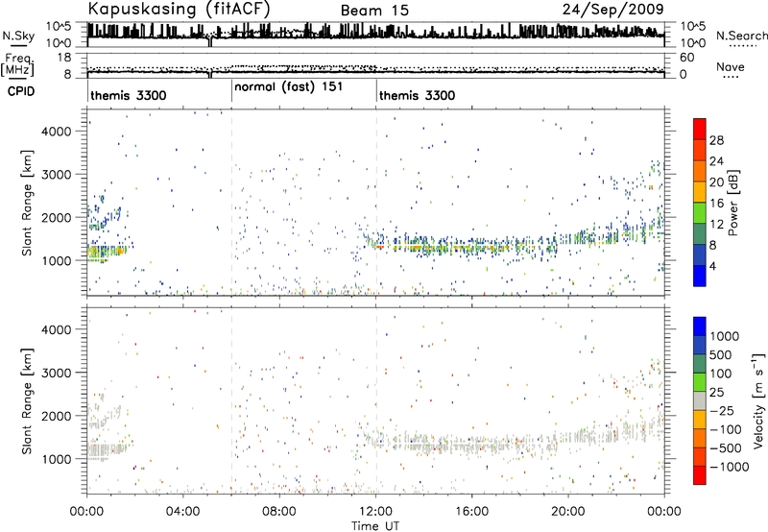Click the "3000" tick on Velocity panel axis
Screen dimensions: 768x532
57,373
